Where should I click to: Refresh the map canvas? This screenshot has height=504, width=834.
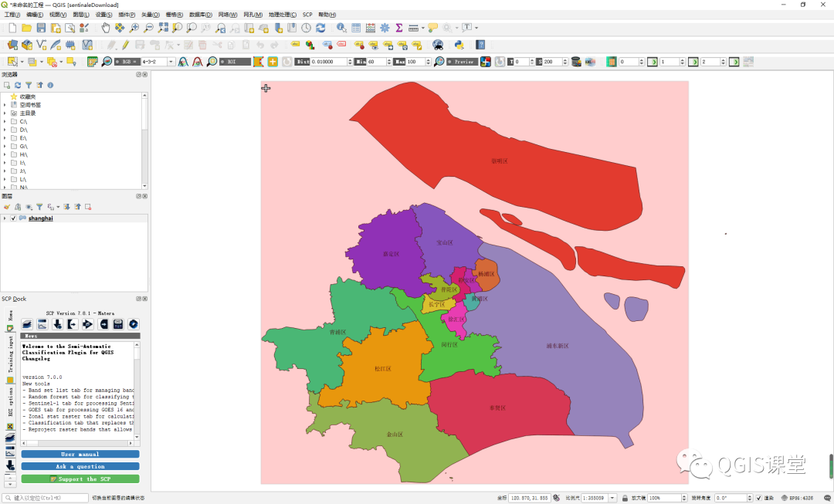320,28
